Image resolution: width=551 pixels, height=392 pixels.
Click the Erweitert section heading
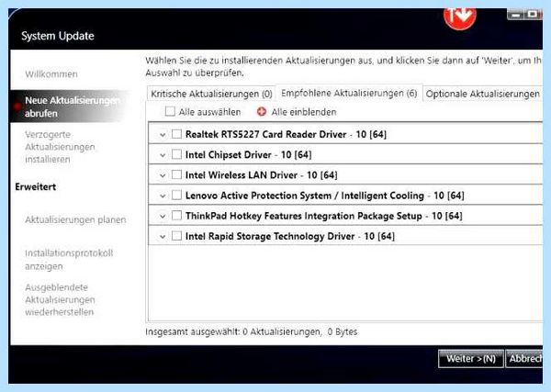coord(36,187)
